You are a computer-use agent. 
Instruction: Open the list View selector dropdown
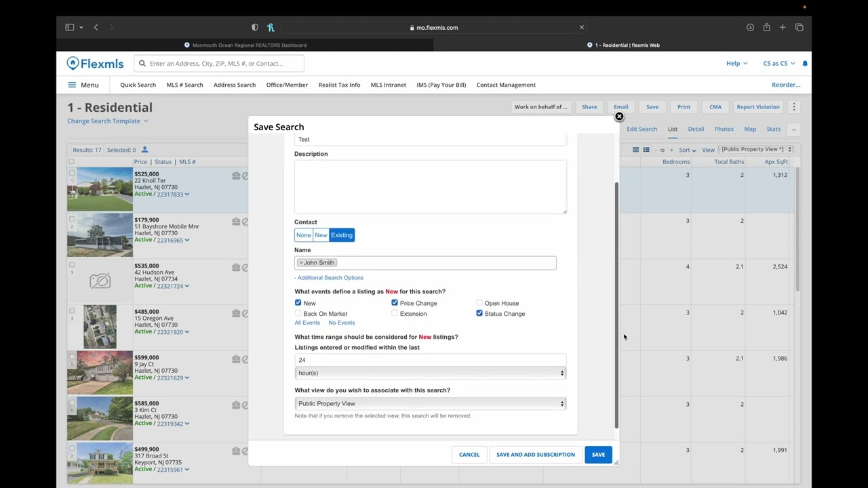click(x=756, y=150)
